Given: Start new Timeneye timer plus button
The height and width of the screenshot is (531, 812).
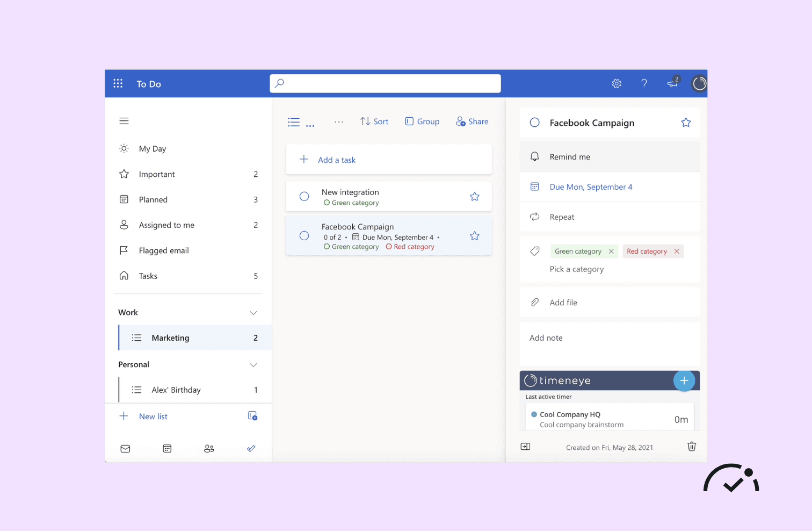Looking at the screenshot, I should pos(684,381).
